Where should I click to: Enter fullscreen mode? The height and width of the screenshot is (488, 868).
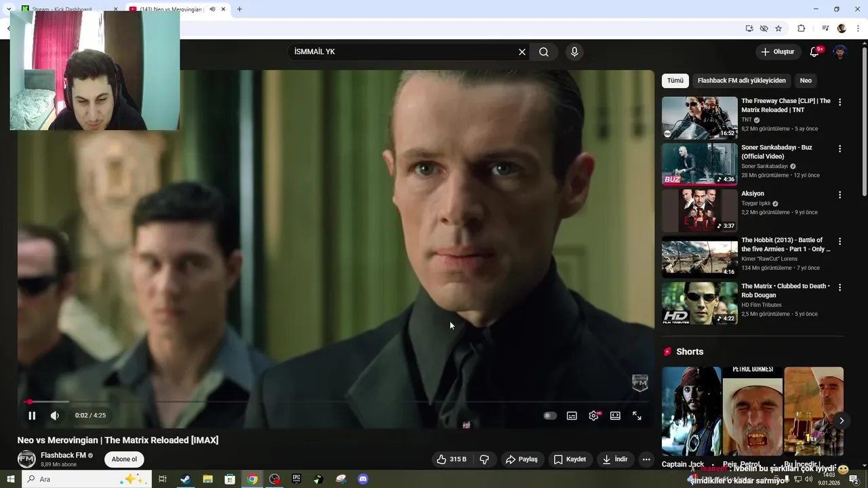(x=637, y=415)
